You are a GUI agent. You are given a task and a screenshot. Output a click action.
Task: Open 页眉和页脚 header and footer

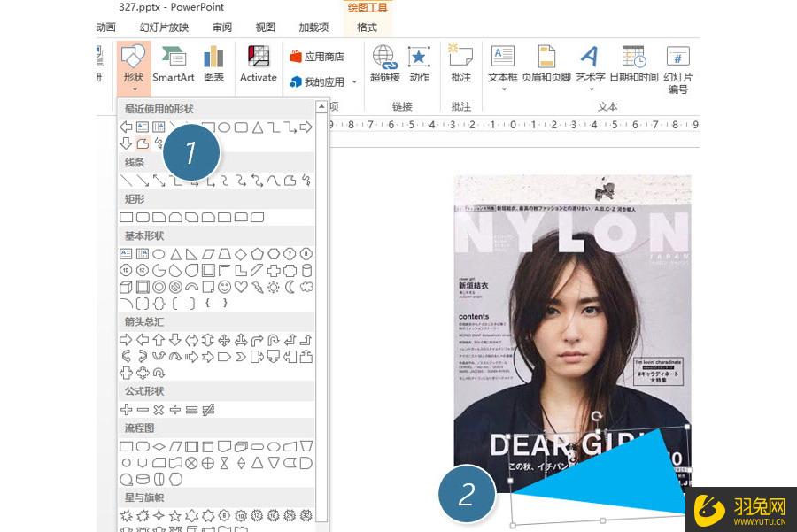coord(546,64)
